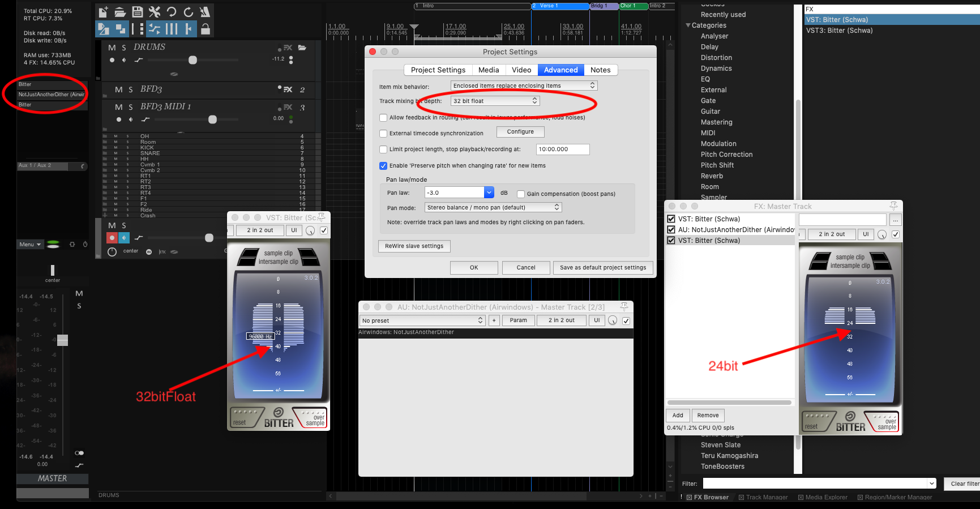The image size is (980, 509).
Task: Switch to the Media Explorer docker tab
Action: (x=823, y=497)
